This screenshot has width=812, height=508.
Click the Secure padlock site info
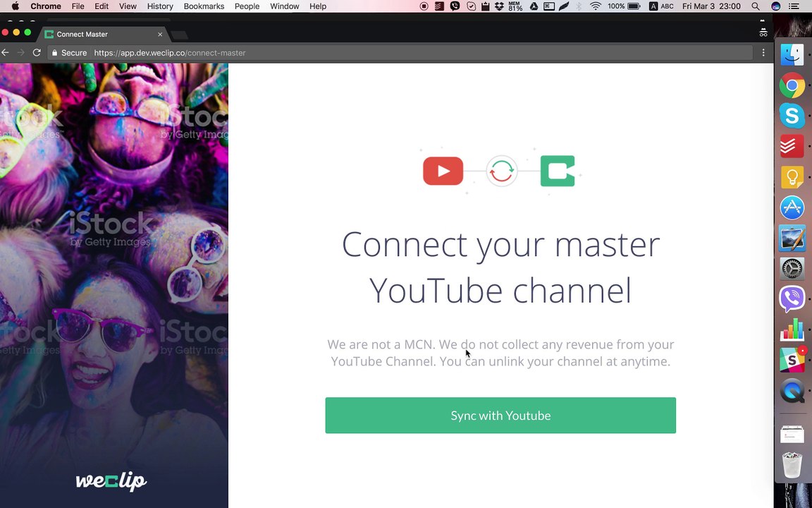pos(69,53)
